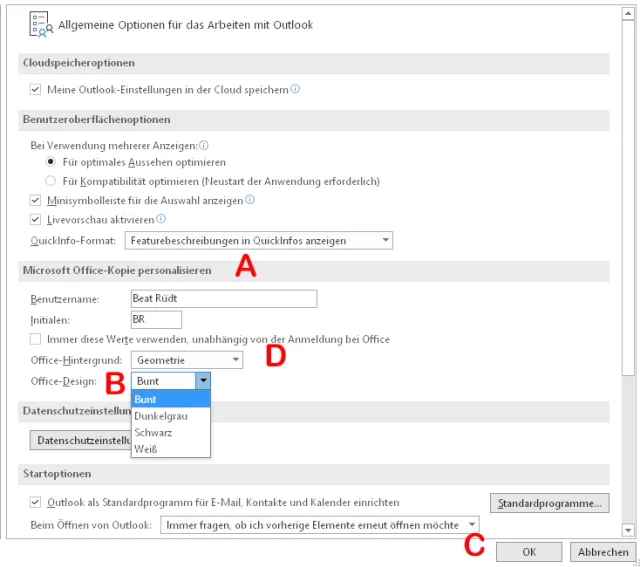The width and height of the screenshot is (640, 567).
Task: Click info icon beside cloud settings option
Action: (296, 90)
